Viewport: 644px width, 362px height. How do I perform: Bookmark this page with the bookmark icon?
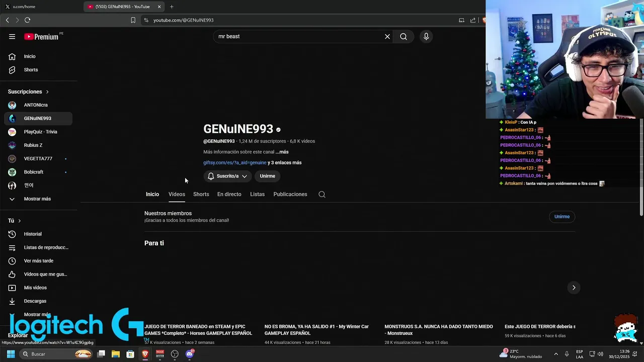[x=133, y=20]
